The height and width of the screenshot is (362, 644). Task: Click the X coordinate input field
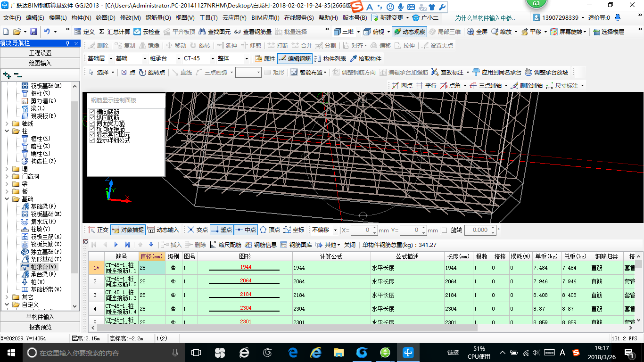click(364, 230)
